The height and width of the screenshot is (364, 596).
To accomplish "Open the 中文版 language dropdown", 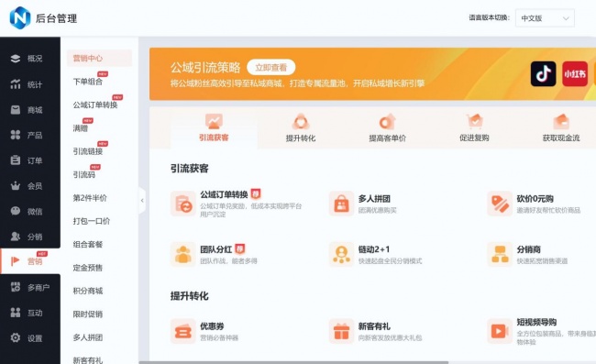I will click(545, 18).
